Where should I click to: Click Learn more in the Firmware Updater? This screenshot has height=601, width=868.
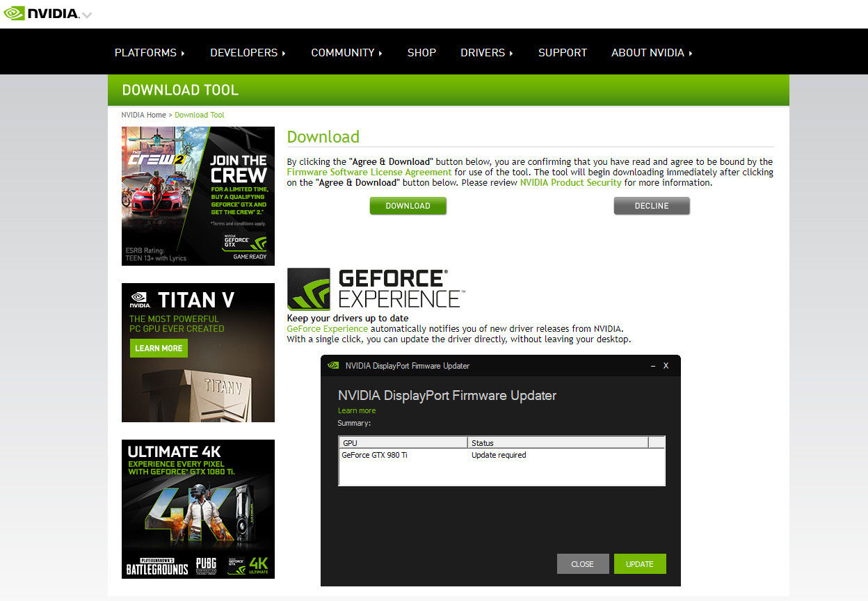[x=357, y=410]
